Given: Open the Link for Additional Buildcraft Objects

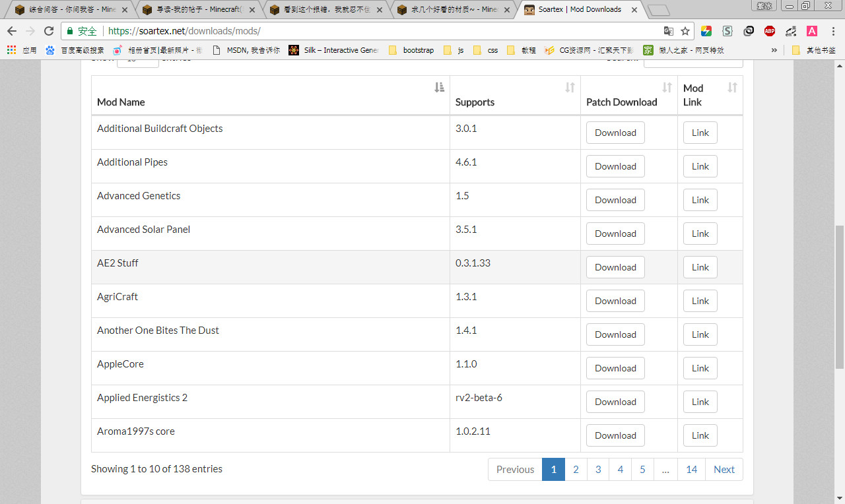Looking at the screenshot, I should (700, 133).
